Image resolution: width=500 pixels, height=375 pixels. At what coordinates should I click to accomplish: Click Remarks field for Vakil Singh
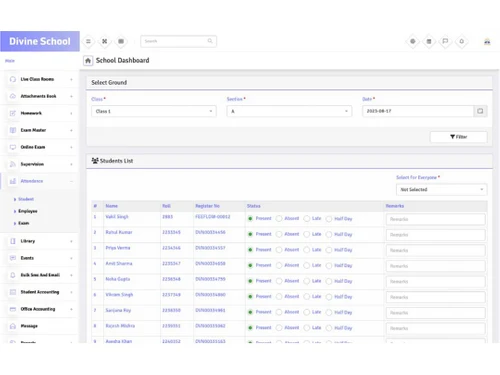tap(436, 219)
